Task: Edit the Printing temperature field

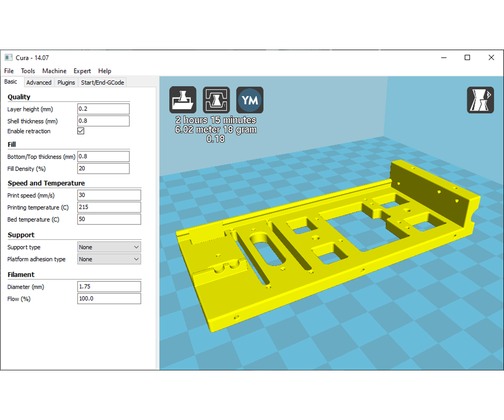Action: pyautogui.click(x=108, y=207)
